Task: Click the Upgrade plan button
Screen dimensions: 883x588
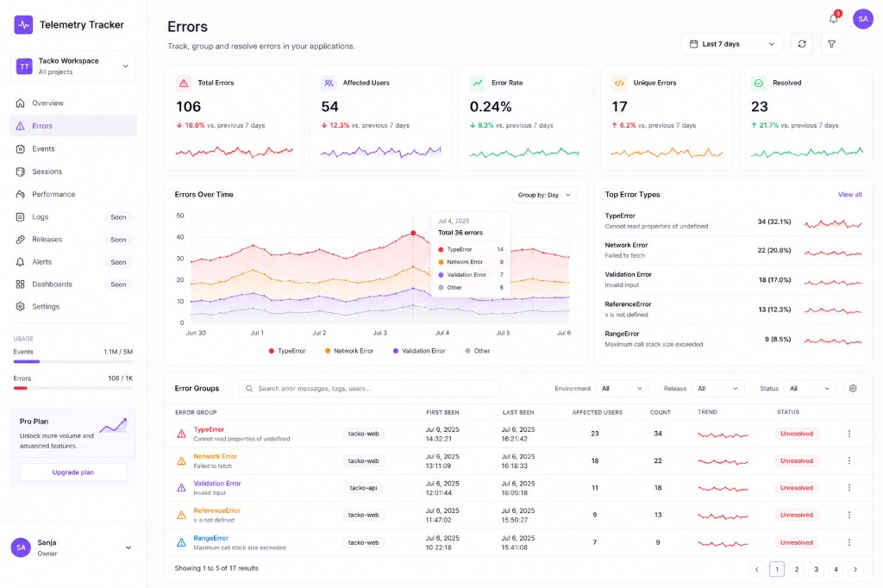Action: pos(73,472)
